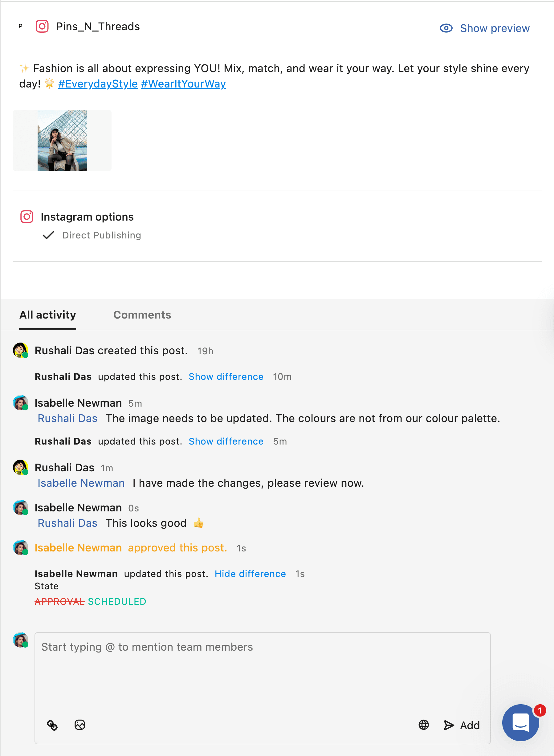Image resolution: width=554 pixels, height=756 pixels.
Task: Focus the mention team members comment field
Action: coord(262,667)
